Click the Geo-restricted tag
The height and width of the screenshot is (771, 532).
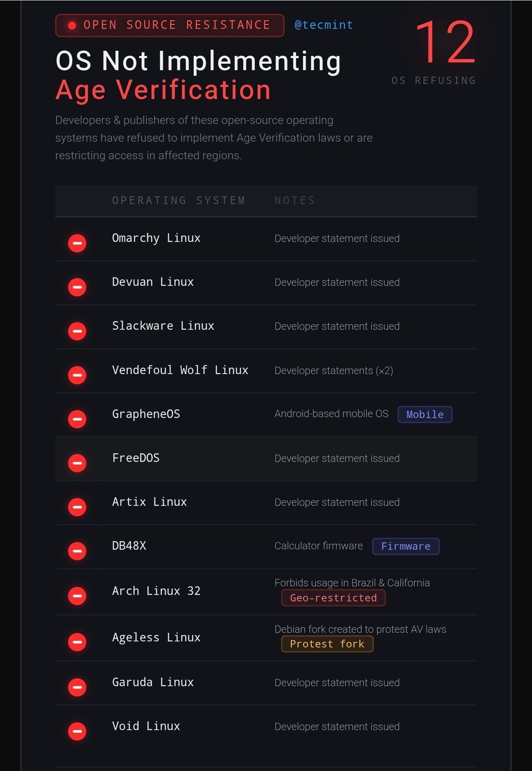pos(333,598)
